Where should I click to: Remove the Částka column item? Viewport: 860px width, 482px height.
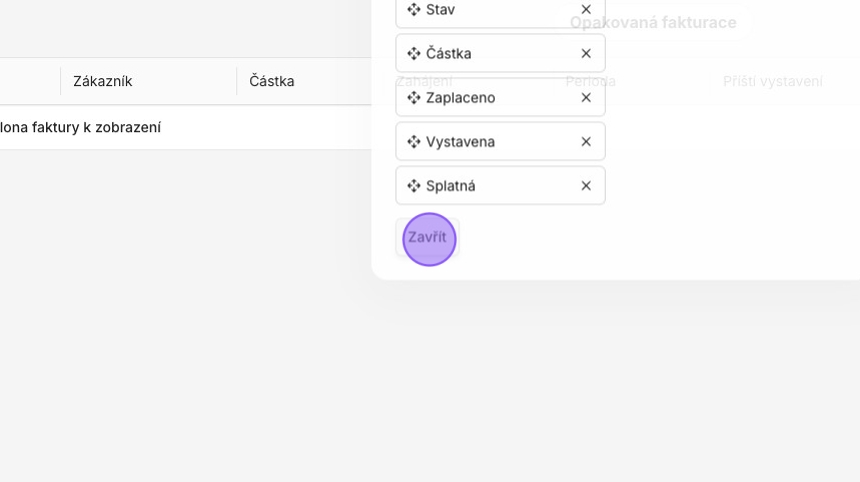point(586,53)
